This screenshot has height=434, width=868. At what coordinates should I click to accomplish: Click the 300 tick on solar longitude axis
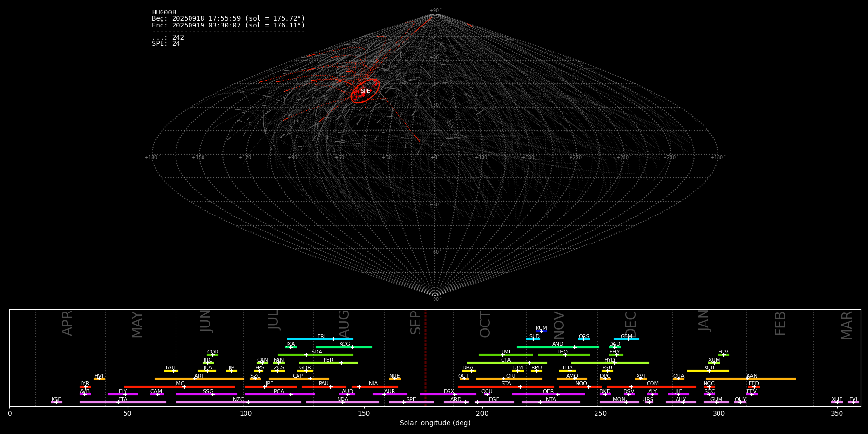pos(719,413)
